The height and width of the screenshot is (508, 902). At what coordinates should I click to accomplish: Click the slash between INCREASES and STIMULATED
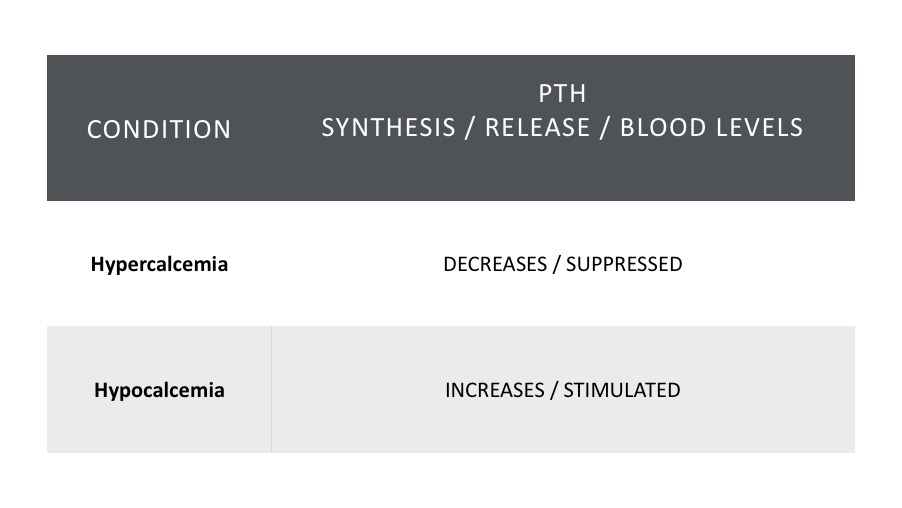554,391
